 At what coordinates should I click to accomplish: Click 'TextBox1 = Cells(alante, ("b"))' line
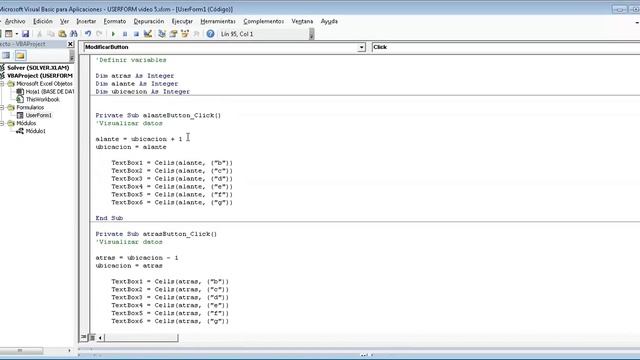click(172, 163)
